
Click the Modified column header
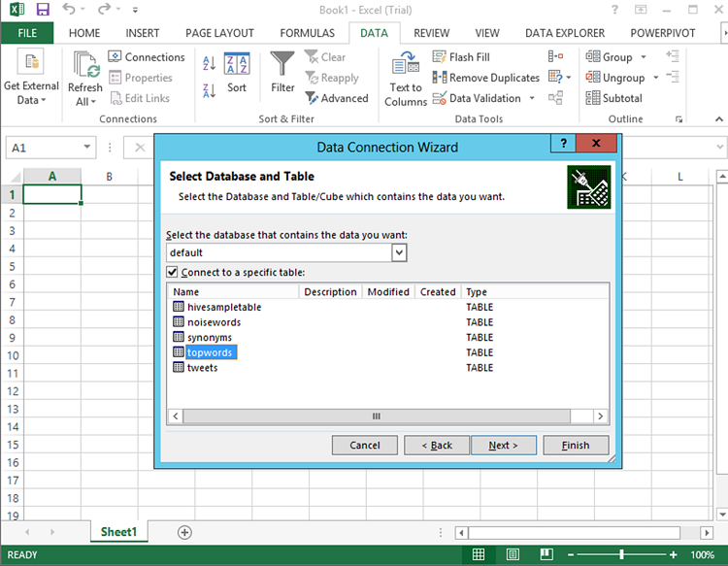(388, 291)
